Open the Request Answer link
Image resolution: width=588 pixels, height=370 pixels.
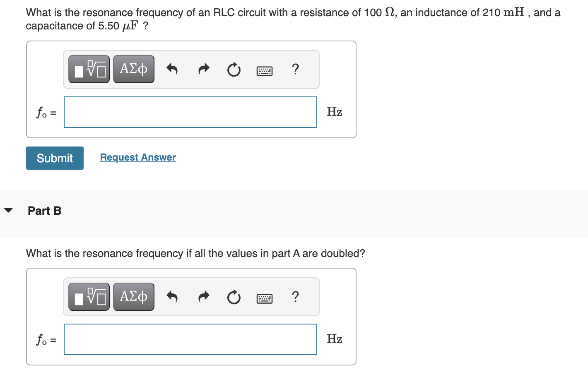pyautogui.click(x=137, y=157)
